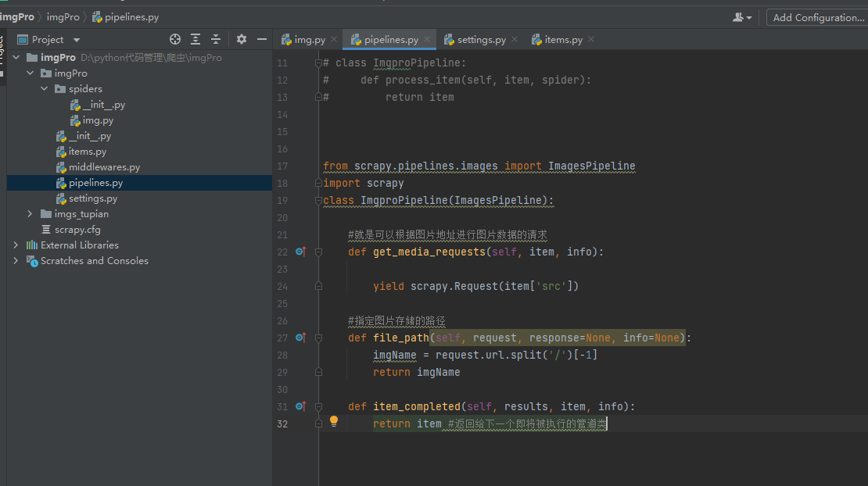Screen dimensions: 868x486
Task: Click override gutter icon beside item_completed
Action: point(300,406)
